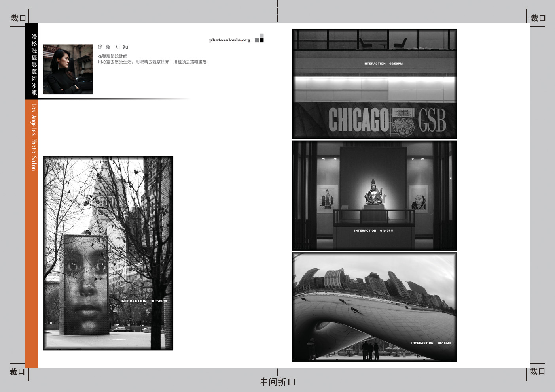Click the top center fold tick mark
The image size is (555, 392).
(x=277, y=11)
